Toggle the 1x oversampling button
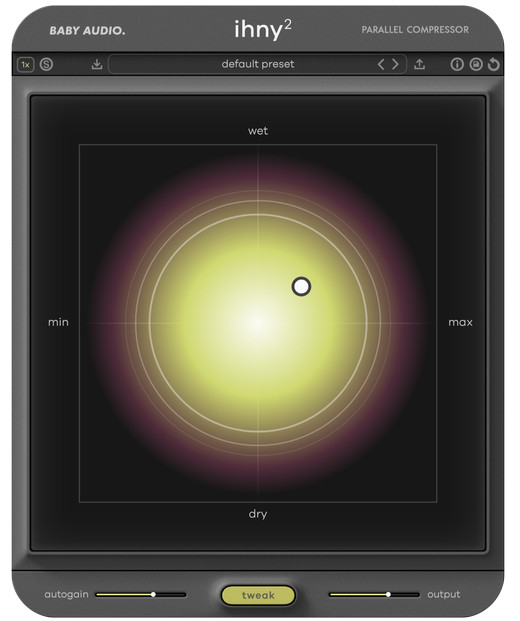520x621 pixels. pyautogui.click(x=25, y=64)
